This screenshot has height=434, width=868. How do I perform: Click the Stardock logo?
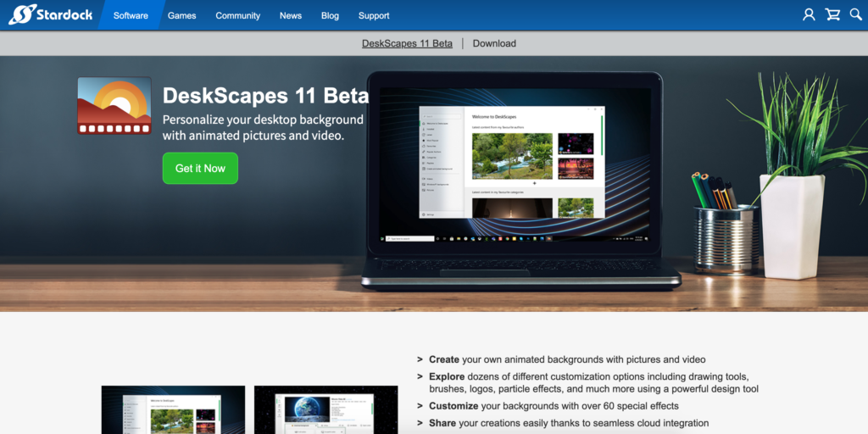50,15
